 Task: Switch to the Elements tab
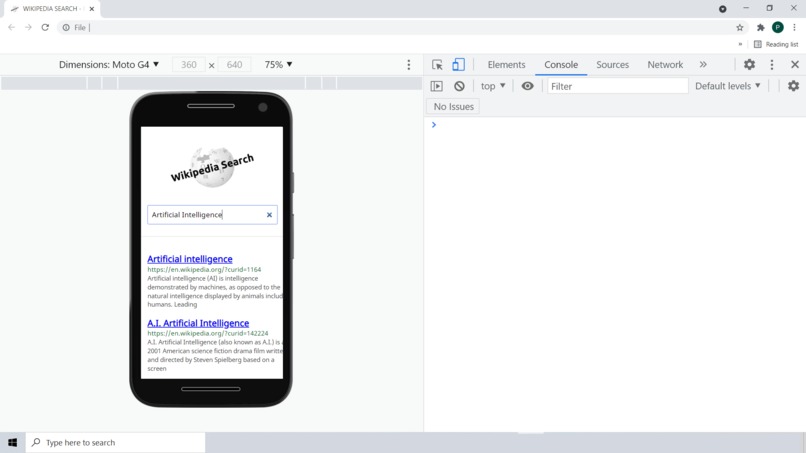(506, 65)
